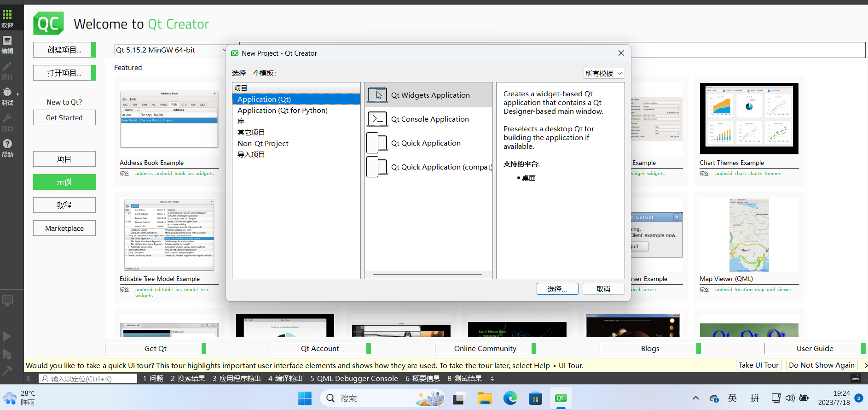Open the Online Community link
868x410 pixels.
(x=486, y=348)
